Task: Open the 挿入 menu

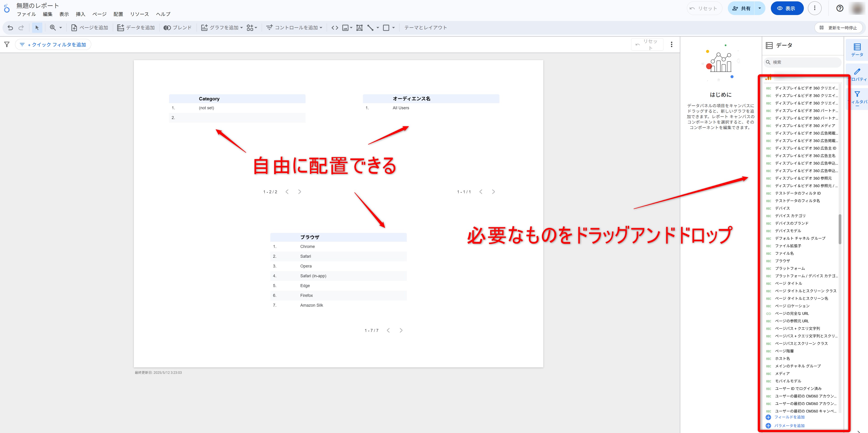Action: [81, 14]
